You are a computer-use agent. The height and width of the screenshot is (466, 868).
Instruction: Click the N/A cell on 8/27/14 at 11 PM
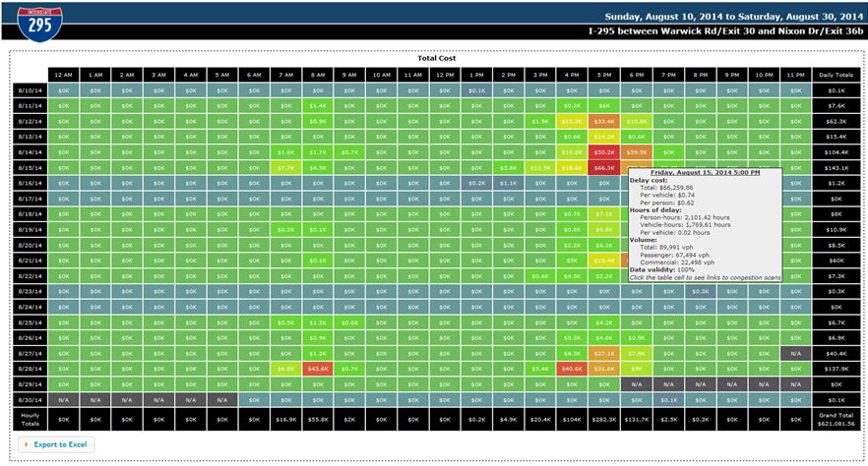coord(795,353)
